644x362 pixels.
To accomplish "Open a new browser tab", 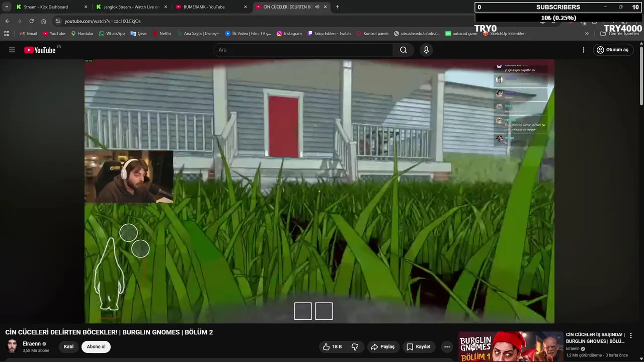I will click(x=337, y=7).
